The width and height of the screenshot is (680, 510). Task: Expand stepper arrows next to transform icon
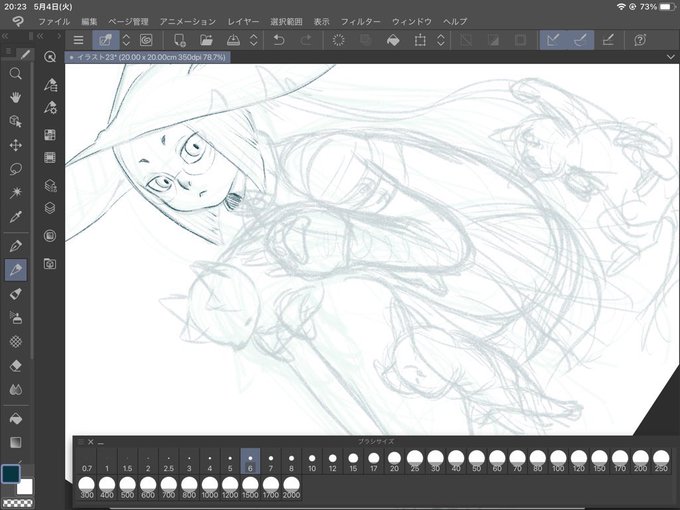(x=441, y=40)
